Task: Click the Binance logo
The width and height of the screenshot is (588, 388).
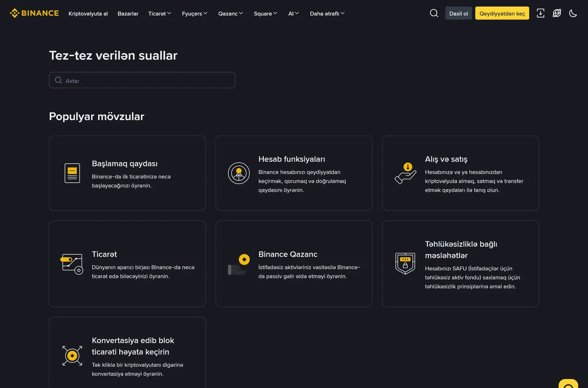Action: (x=34, y=13)
